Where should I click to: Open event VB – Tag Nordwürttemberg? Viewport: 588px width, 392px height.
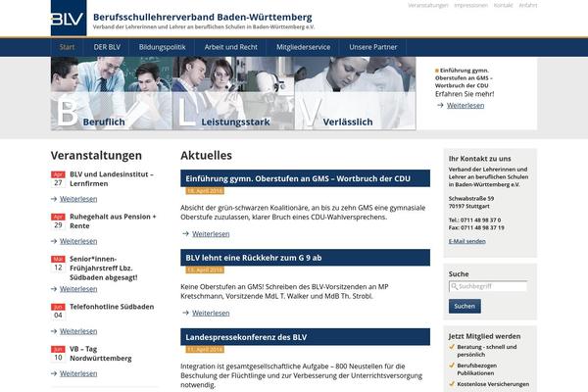coord(101,354)
